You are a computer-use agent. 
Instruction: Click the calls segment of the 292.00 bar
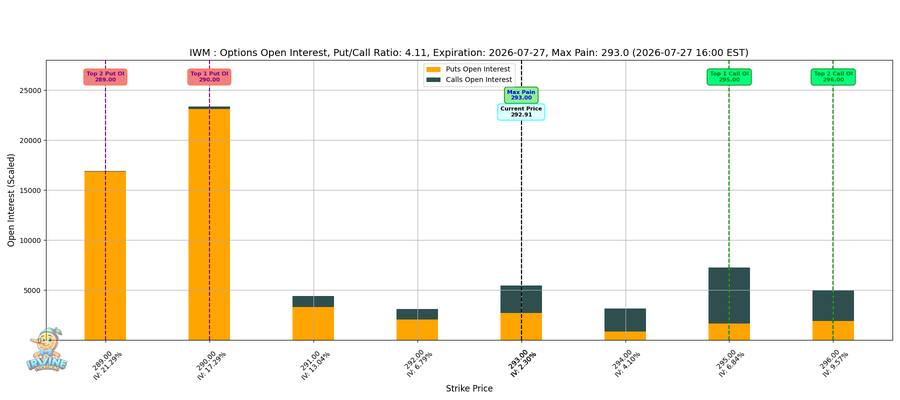417,314
